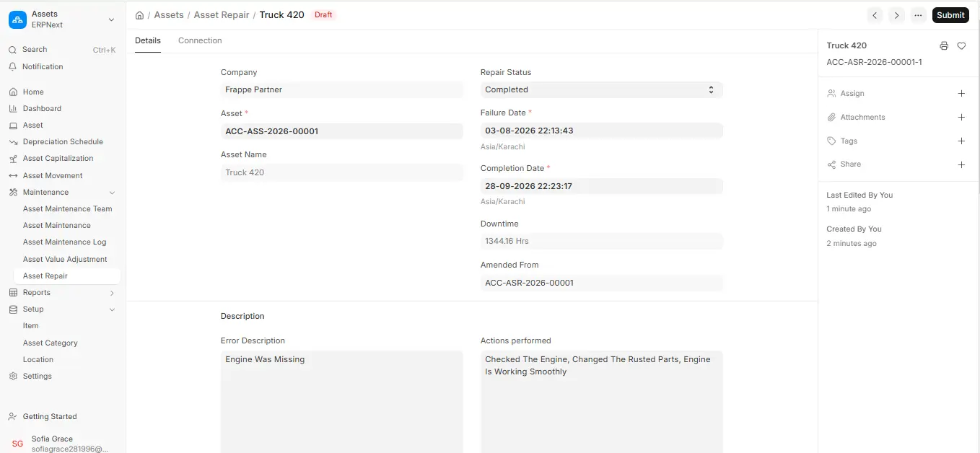Click the Assets ERPNext app logo
The height and width of the screenshot is (453, 980).
click(18, 19)
